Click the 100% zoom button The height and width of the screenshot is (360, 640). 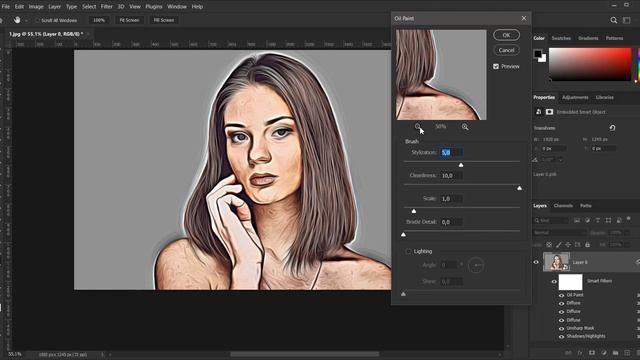point(99,20)
